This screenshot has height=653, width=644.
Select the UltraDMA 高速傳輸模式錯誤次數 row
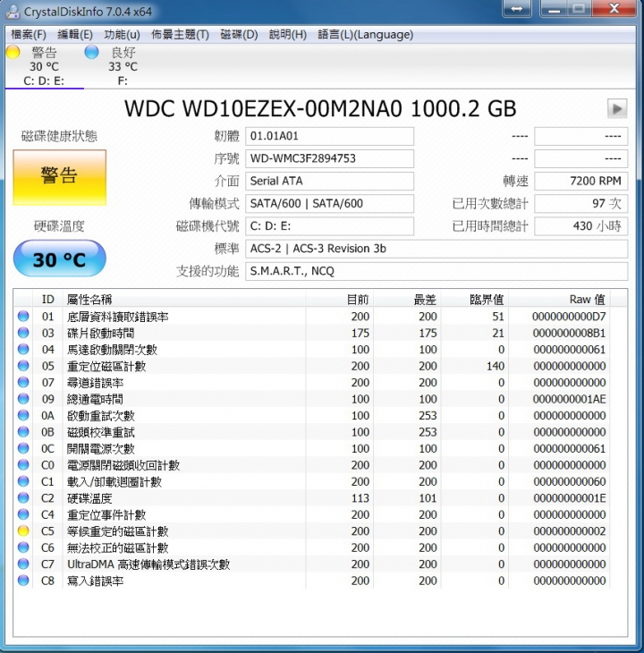click(x=312, y=564)
